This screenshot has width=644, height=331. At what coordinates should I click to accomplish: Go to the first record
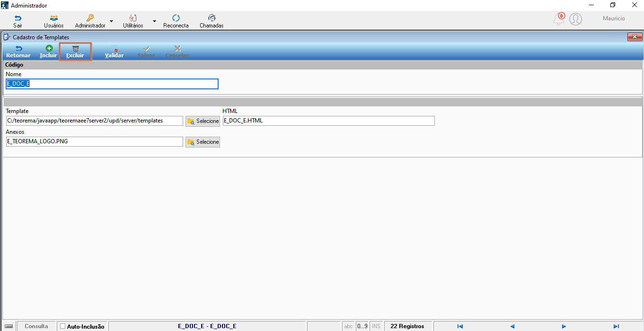pos(460,326)
